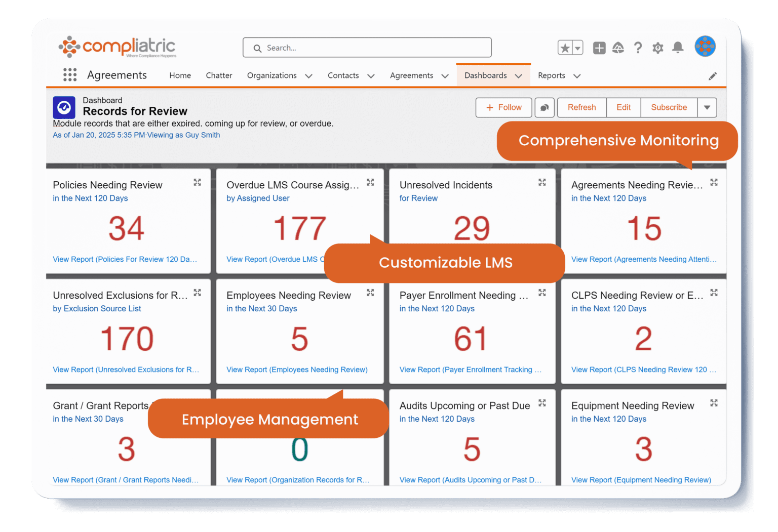Click the Favorites star icon
This screenshot has width=778, height=532.
click(x=565, y=48)
